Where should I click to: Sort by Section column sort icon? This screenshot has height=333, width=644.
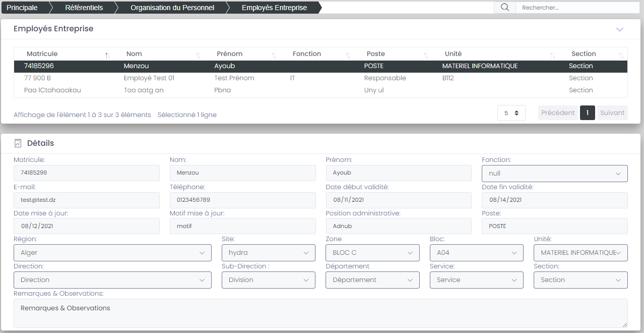tap(621, 55)
